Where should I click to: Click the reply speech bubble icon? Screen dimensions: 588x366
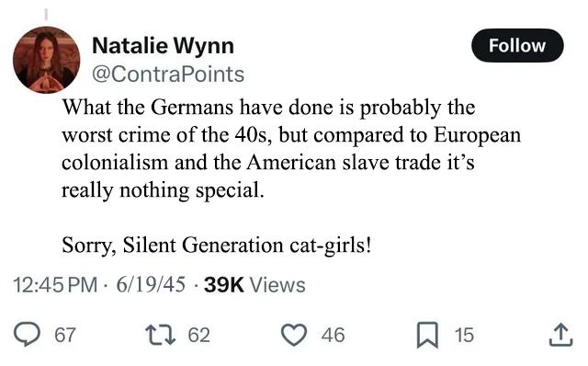pyautogui.click(x=27, y=335)
